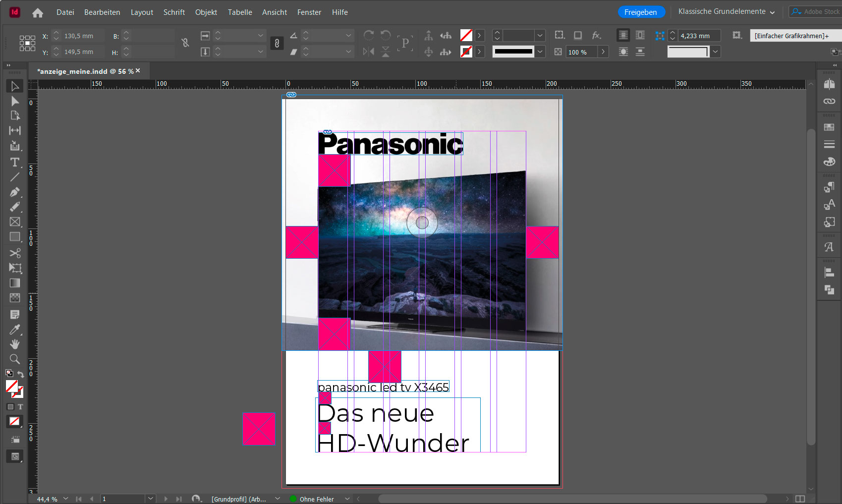Image resolution: width=842 pixels, height=504 pixels.
Task: Go to next page arrow
Action: point(166,499)
